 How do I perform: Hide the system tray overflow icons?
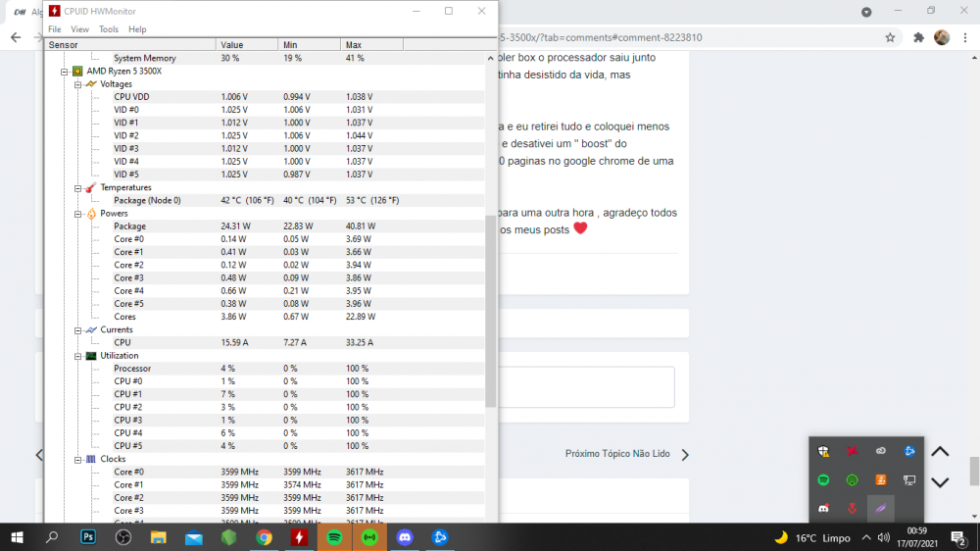coord(865,537)
